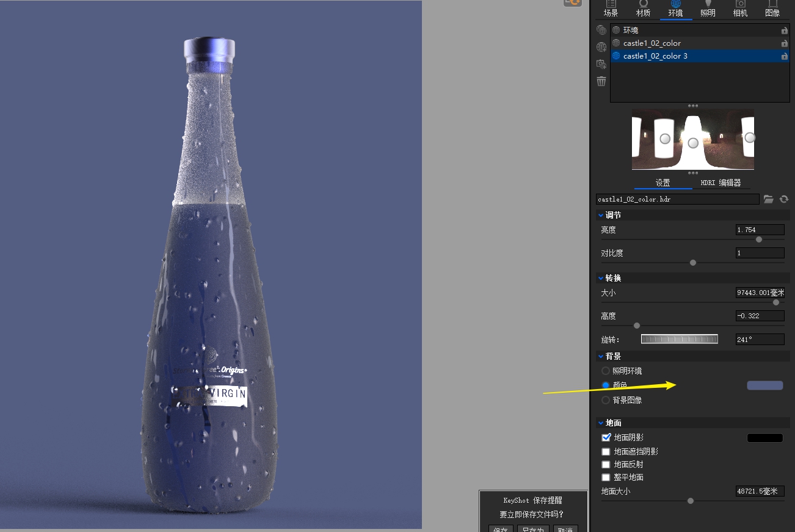This screenshot has height=532, width=795.
Task: Switch to the 场景 (Scene) panel icon
Action: tap(609, 9)
